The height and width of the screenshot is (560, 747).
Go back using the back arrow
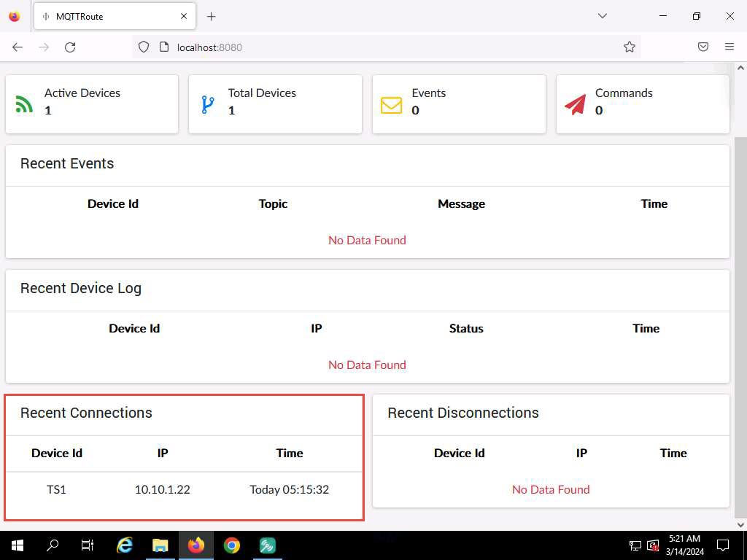pos(18,47)
